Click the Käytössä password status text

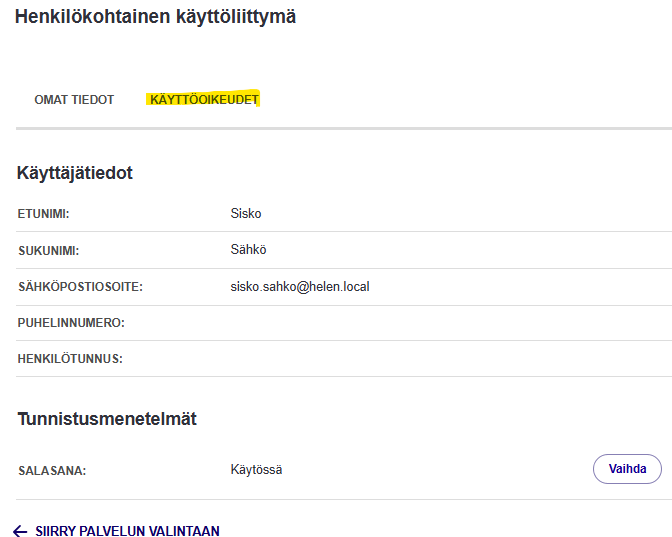pyautogui.click(x=256, y=469)
